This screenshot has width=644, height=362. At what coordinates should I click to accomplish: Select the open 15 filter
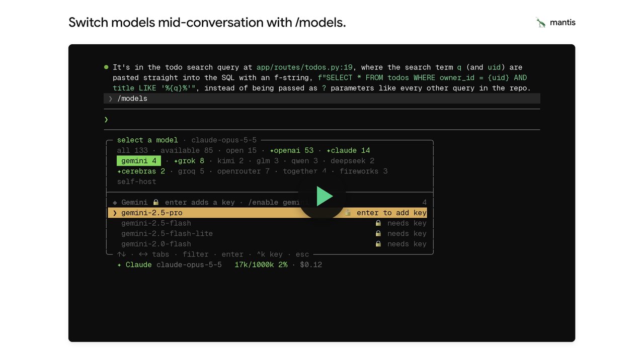[x=241, y=150]
